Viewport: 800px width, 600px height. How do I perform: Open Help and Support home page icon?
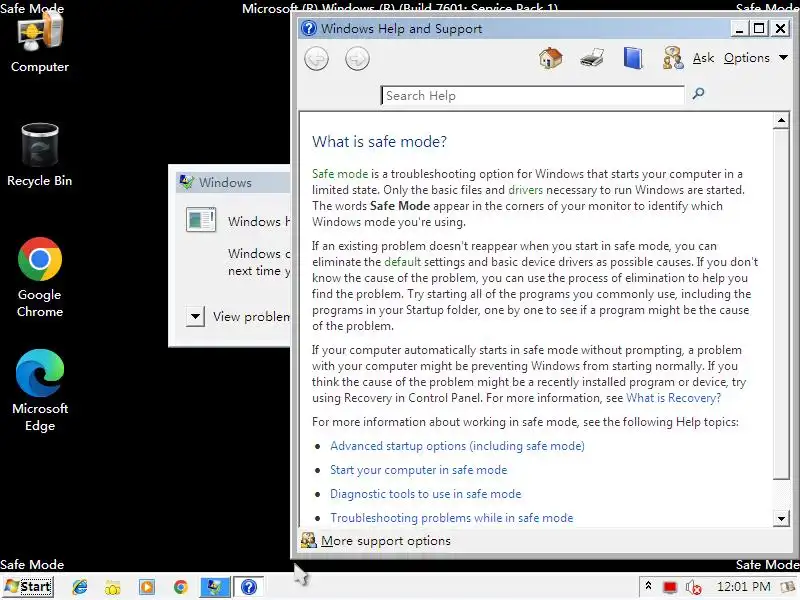coord(551,58)
